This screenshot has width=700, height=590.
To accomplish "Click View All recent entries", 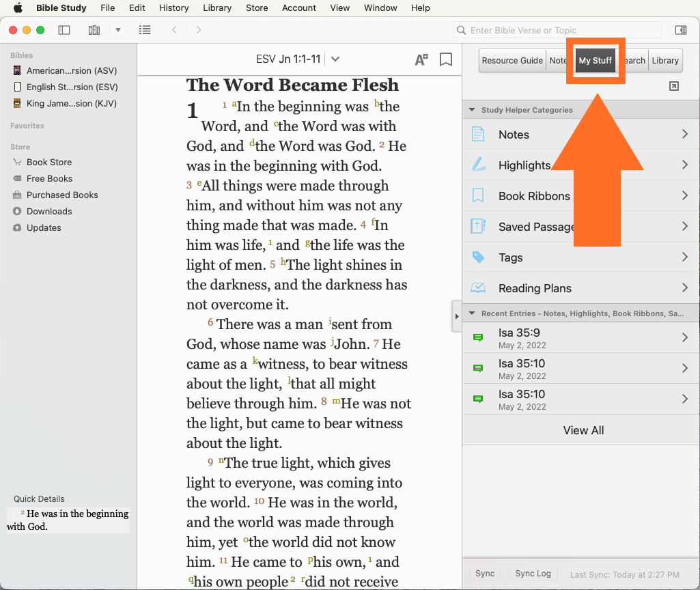I will pyautogui.click(x=583, y=430).
